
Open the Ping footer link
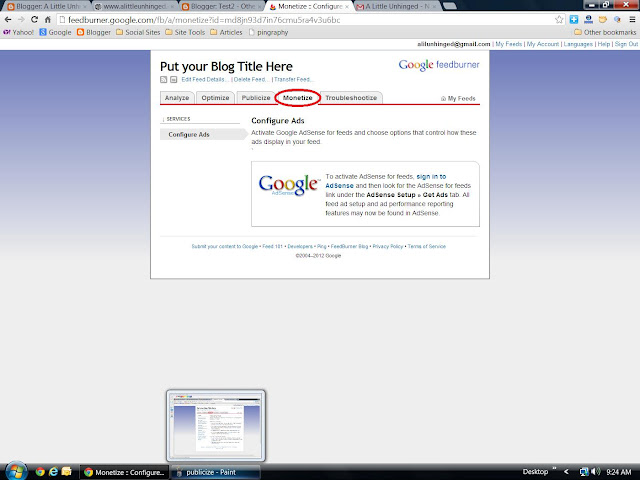tap(322, 247)
